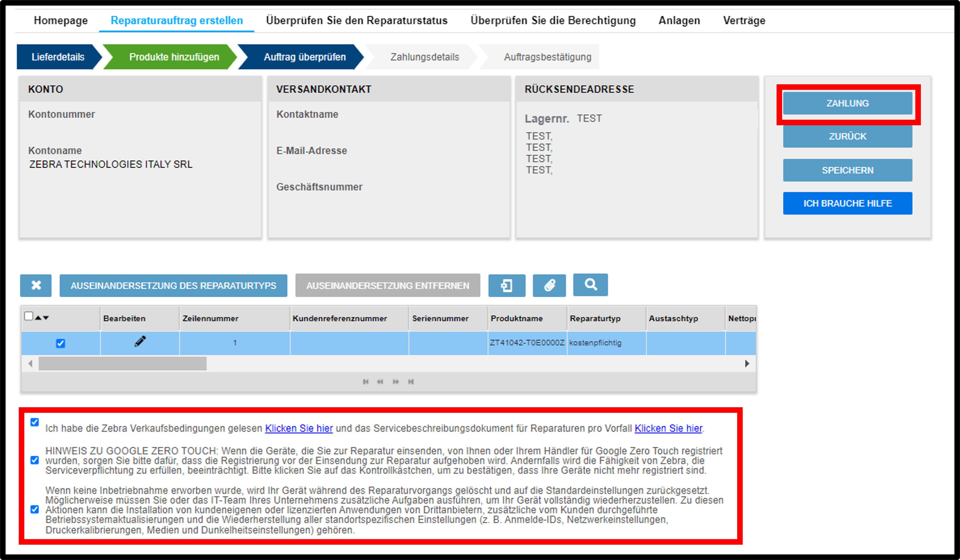Open the Reparaturauftrag erstellen tab

tap(177, 20)
